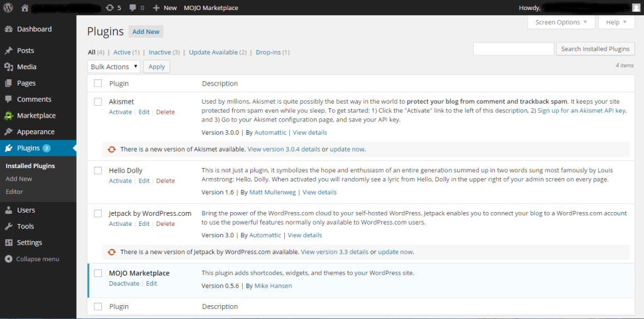Sort by Plugin column header at top

tap(119, 84)
